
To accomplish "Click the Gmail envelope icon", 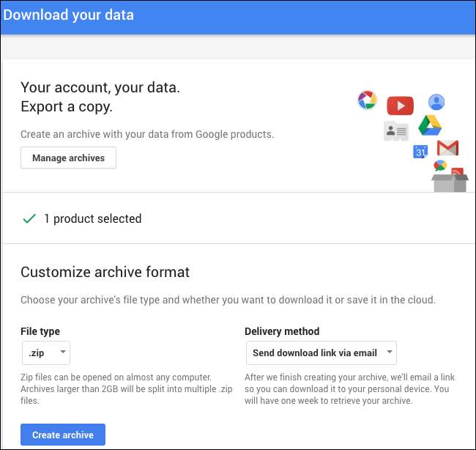I will [x=447, y=148].
